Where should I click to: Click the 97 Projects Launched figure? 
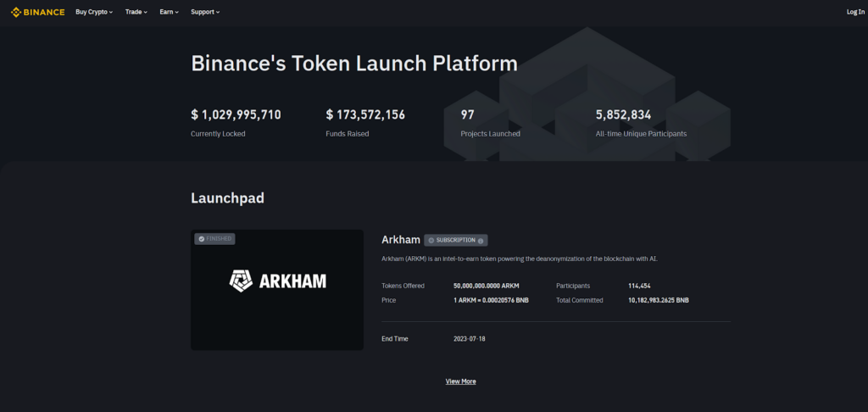click(x=468, y=114)
